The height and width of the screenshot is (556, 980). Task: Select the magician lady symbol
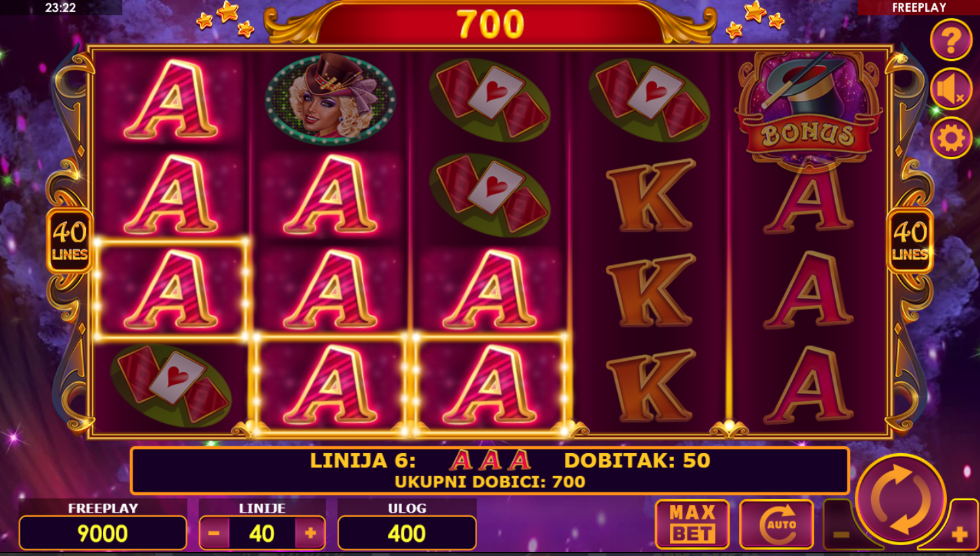pyautogui.click(x=330, y=99)
